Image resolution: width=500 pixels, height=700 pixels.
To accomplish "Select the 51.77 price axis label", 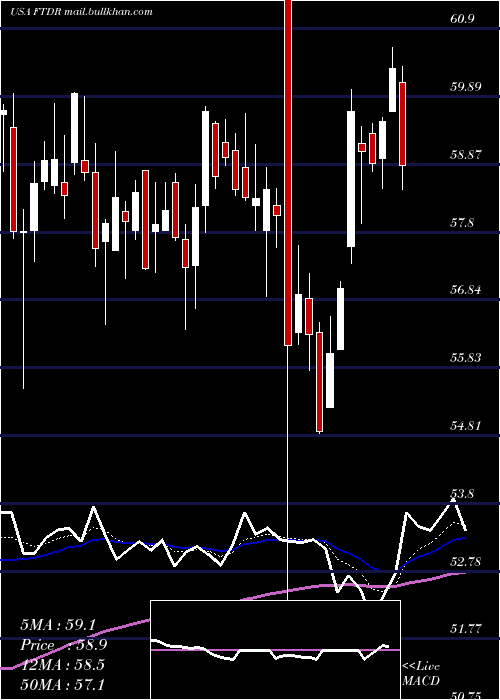I will click(466, 629).
